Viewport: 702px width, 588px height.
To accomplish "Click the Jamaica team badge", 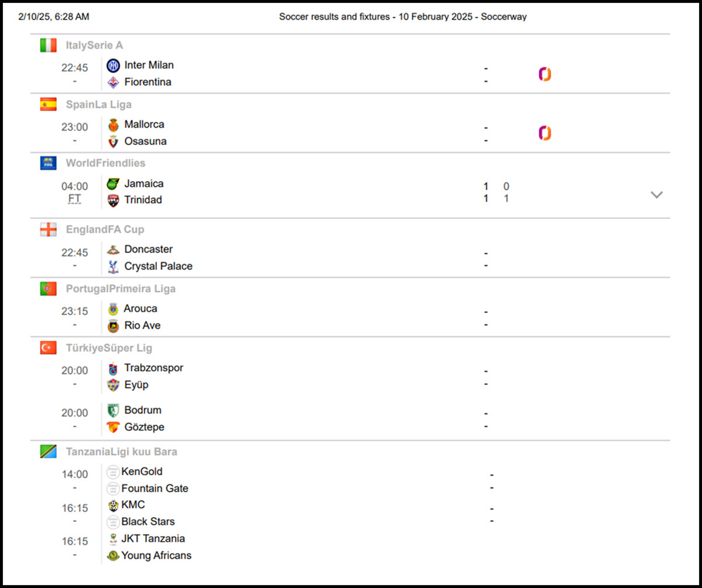I will (113, 184).
